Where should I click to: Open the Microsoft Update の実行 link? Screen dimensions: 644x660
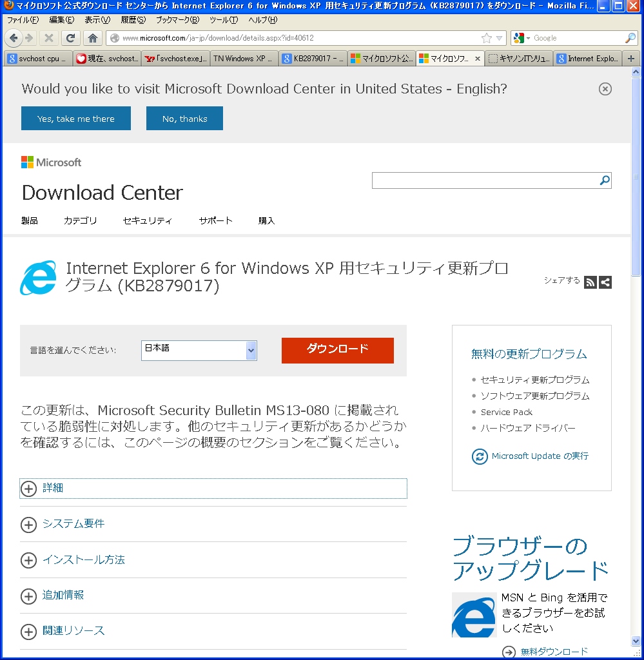coord(540,456)
